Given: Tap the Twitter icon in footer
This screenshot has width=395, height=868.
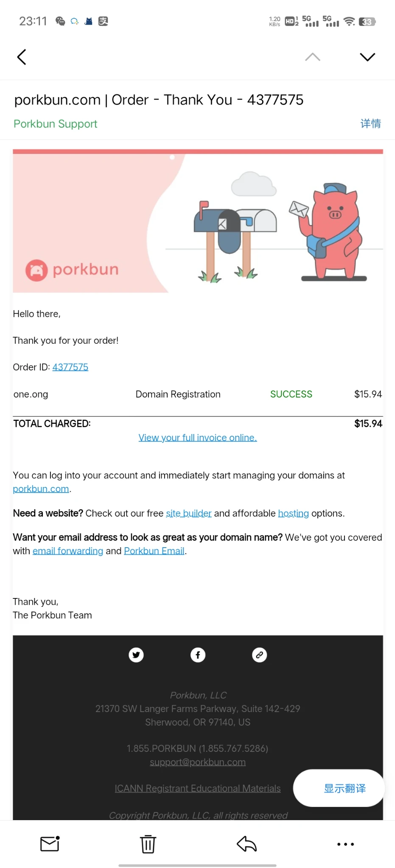Looking at the screenshot, I should (136, 655).
